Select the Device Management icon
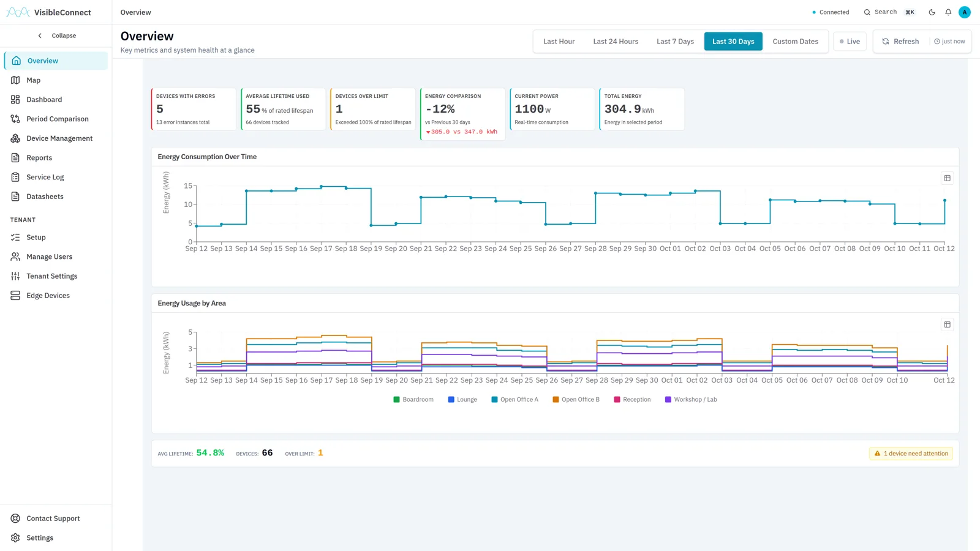The height and width of the screenshot is (551, 980). [x=15, y=138]
